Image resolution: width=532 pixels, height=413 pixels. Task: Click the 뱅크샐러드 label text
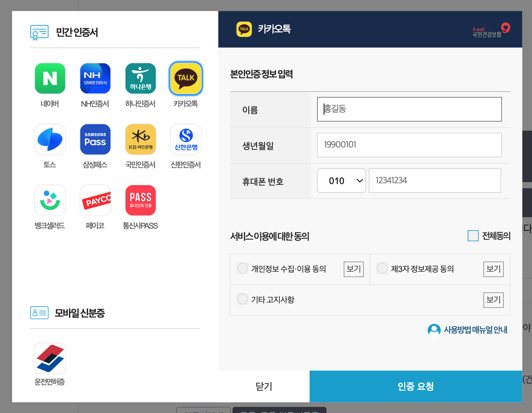pyautogui.click(x=50, y=226)
